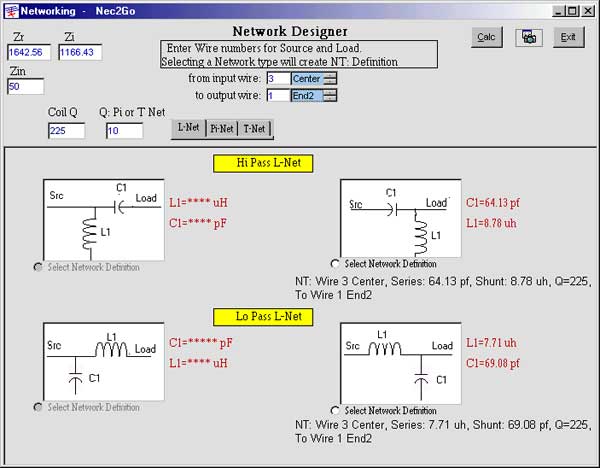Image resolution: width=600 pixels, height=468 pixels.
Task: Click the L1=7.71 uh value text
Action: (491, 342)
